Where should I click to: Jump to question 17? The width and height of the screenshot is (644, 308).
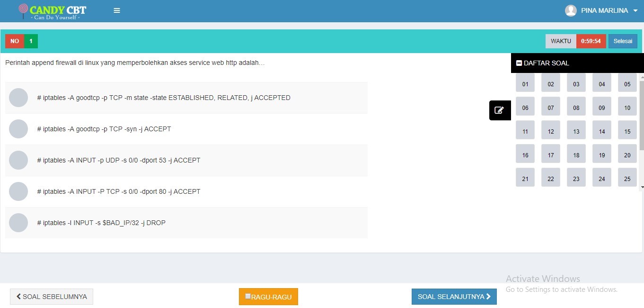pos(551,154)
